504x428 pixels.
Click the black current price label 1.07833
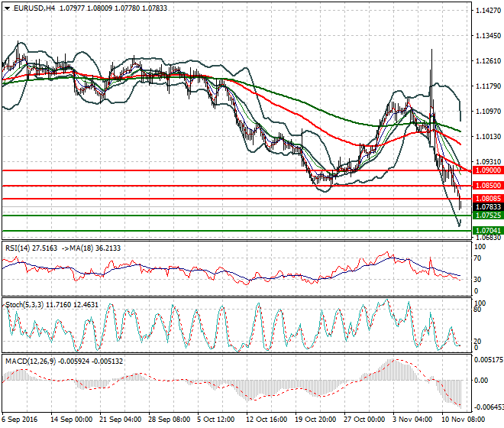point(488,206)
